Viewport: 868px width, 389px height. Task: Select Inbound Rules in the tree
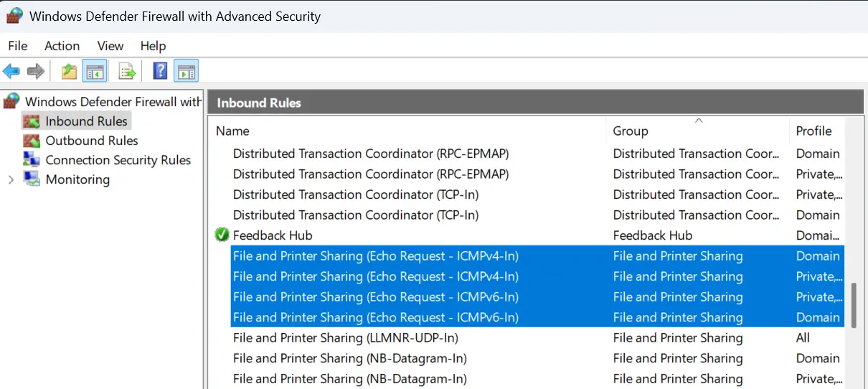[86, 121]
